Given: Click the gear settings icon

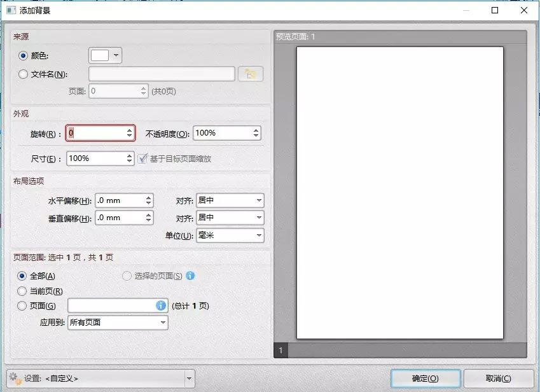Looking at the screenshot, I should [15, 378].
